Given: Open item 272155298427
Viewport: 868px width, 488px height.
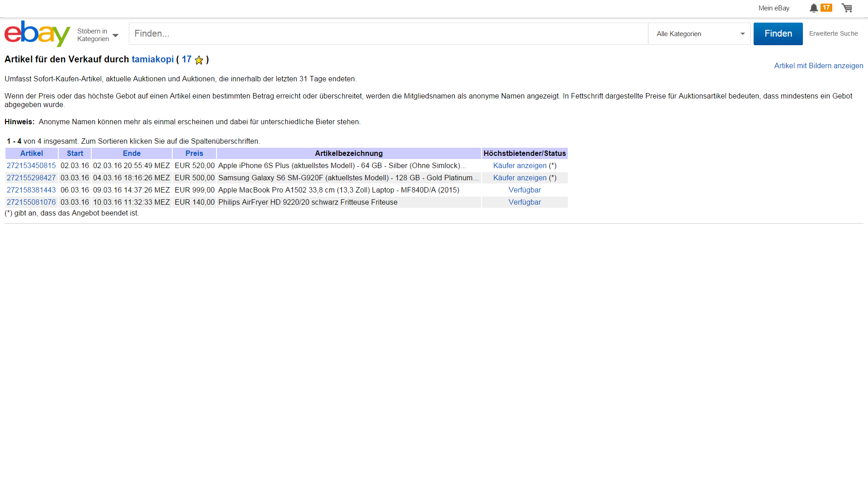Looking at the screenshot, I should pos(31,178).
